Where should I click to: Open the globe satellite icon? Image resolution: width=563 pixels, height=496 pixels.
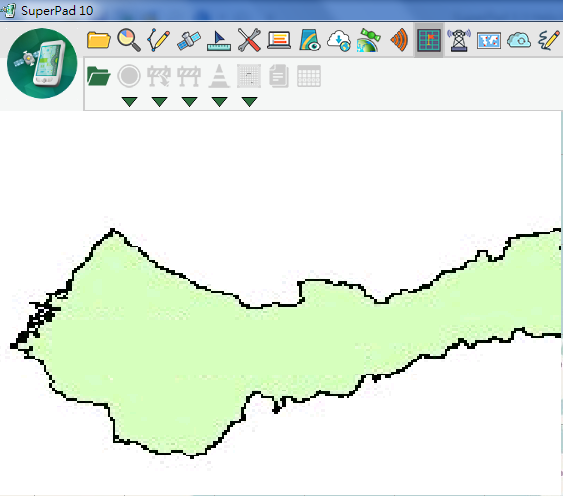pos(369,40)
